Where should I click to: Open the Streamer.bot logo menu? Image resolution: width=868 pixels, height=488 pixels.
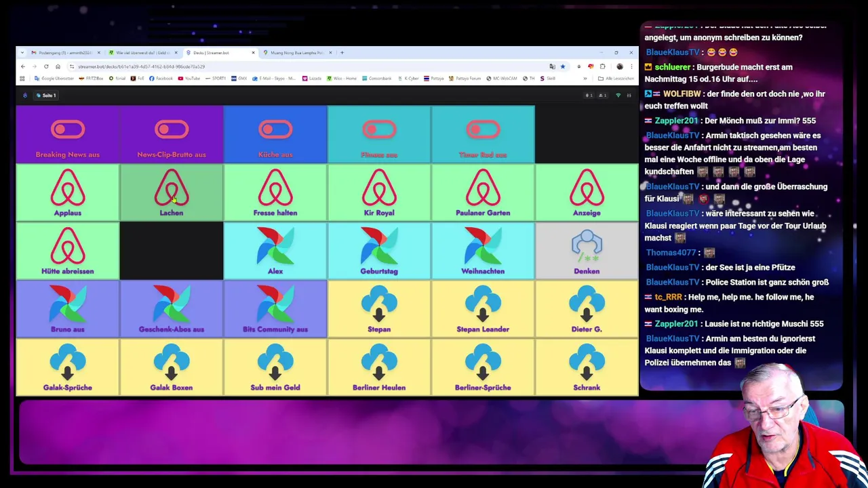click(25, 96)
